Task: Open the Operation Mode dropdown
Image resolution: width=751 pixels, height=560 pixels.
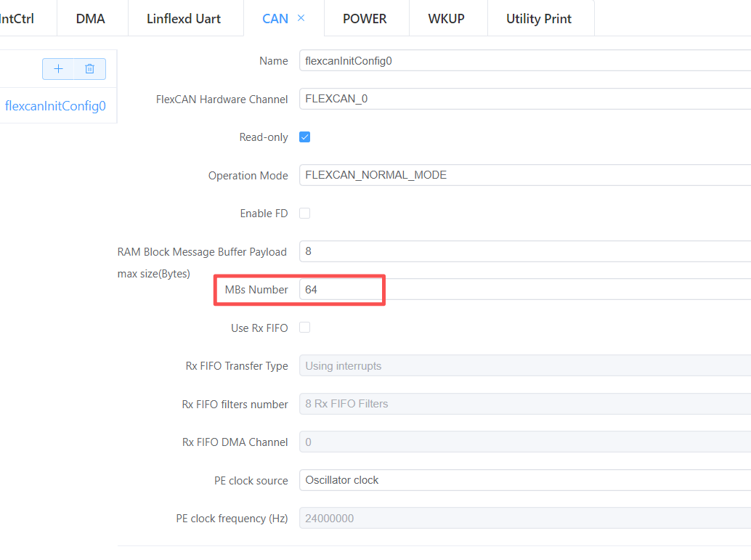Action: 523,175
